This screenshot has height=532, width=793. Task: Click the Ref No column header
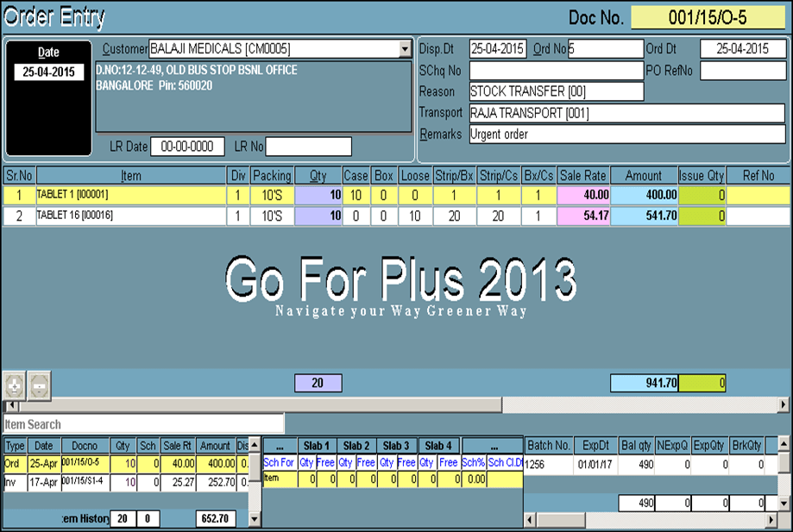pyautogui.click(x=758, y=176)
